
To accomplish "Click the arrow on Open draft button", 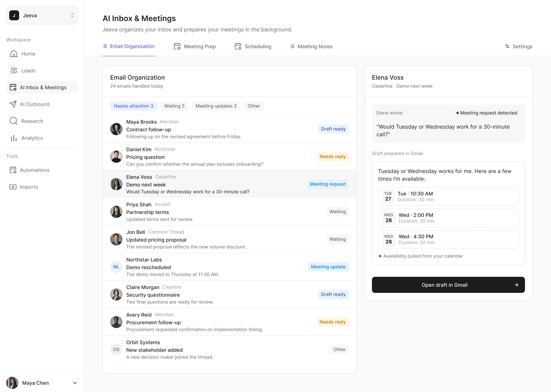I will point(517,285).
